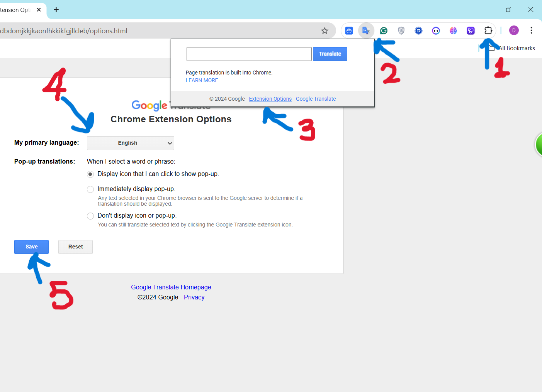This screenshot has height=392, width=542.
Task: Click the grey shield extension icon
Action: (401, 30)
